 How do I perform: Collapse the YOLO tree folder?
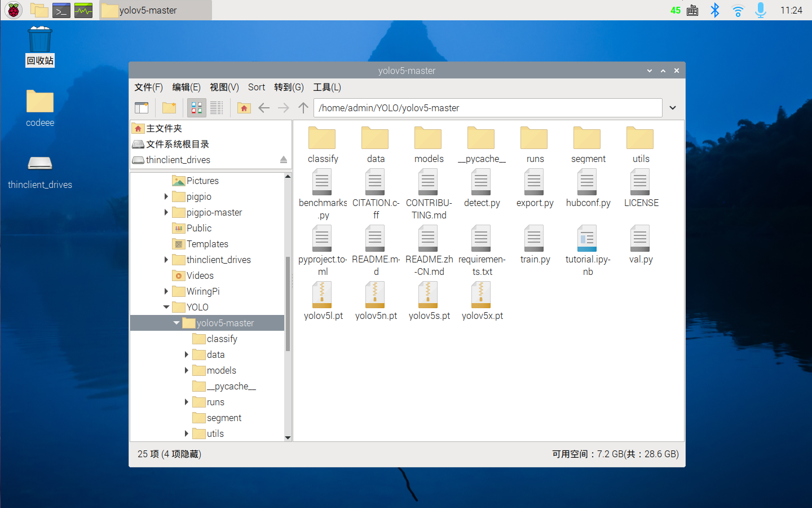166,307
